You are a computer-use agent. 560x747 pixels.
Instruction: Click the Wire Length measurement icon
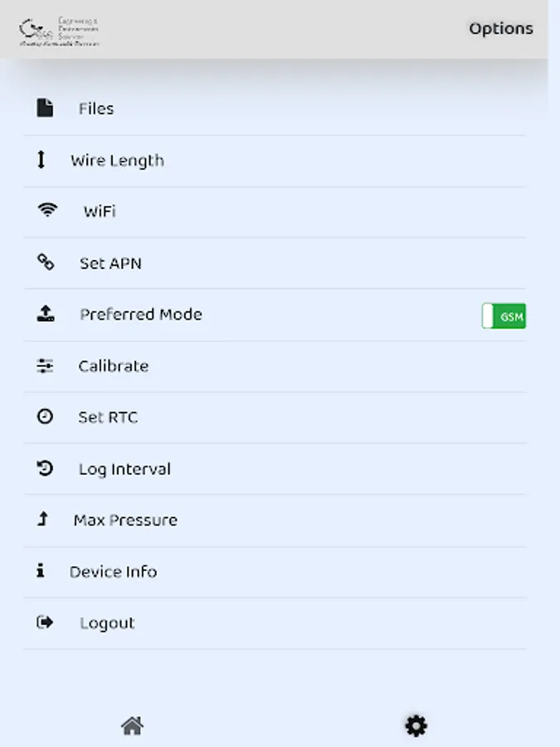coord(43,159)
